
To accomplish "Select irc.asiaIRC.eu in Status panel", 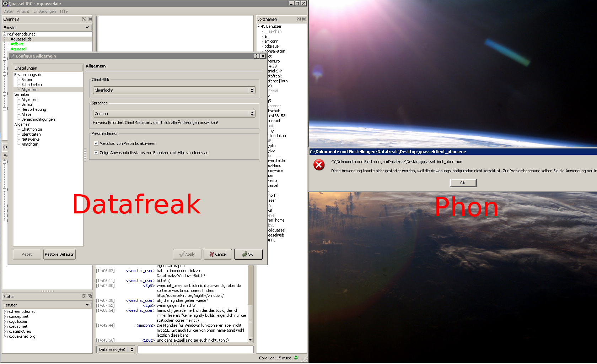I will (19, 331).
